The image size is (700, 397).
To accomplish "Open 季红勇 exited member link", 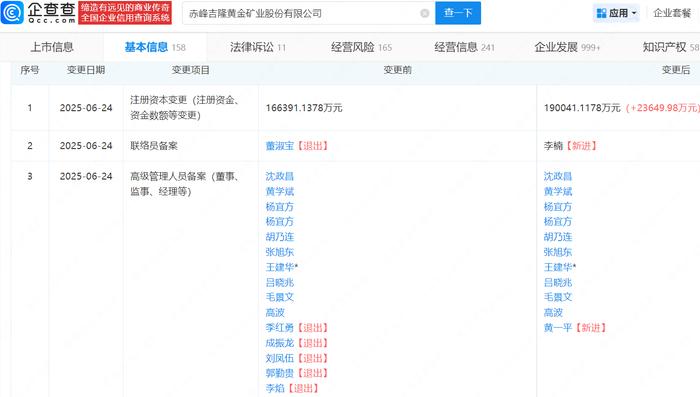I will pos(280,327).
